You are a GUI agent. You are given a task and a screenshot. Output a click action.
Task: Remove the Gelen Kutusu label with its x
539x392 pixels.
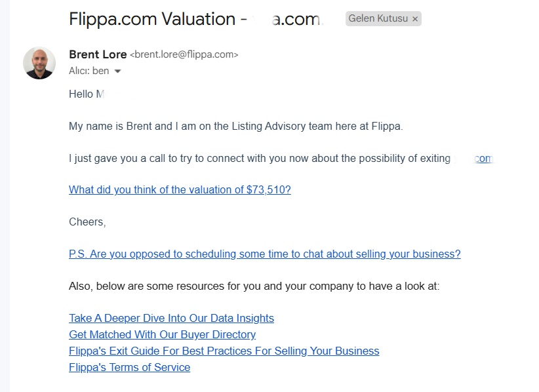415,19
